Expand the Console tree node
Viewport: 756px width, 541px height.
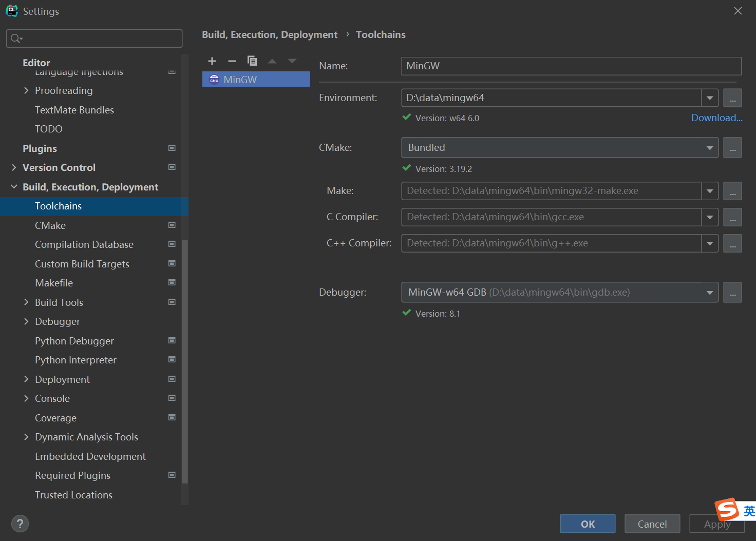26,398
